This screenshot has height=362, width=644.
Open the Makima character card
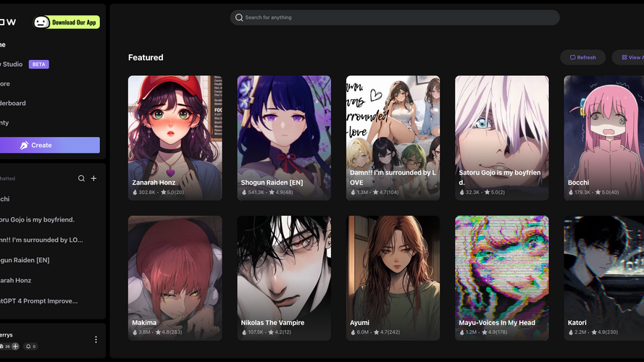pos(175,278)
